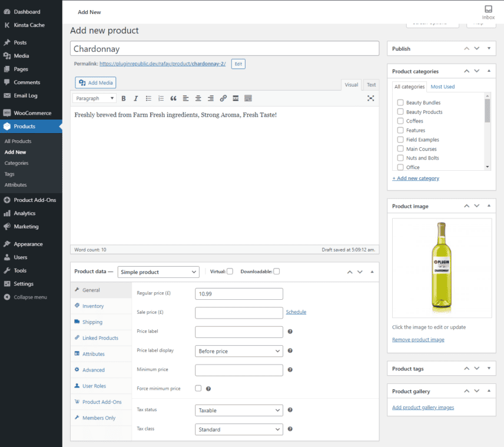504x447 pixels.
Task: Edit the product permalink
Action: click(x=238, y=64)
